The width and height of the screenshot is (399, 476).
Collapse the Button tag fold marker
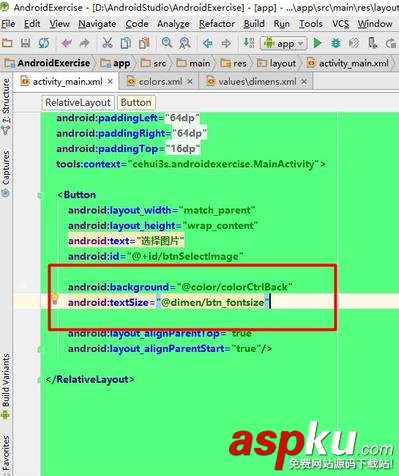click(40, 195)
